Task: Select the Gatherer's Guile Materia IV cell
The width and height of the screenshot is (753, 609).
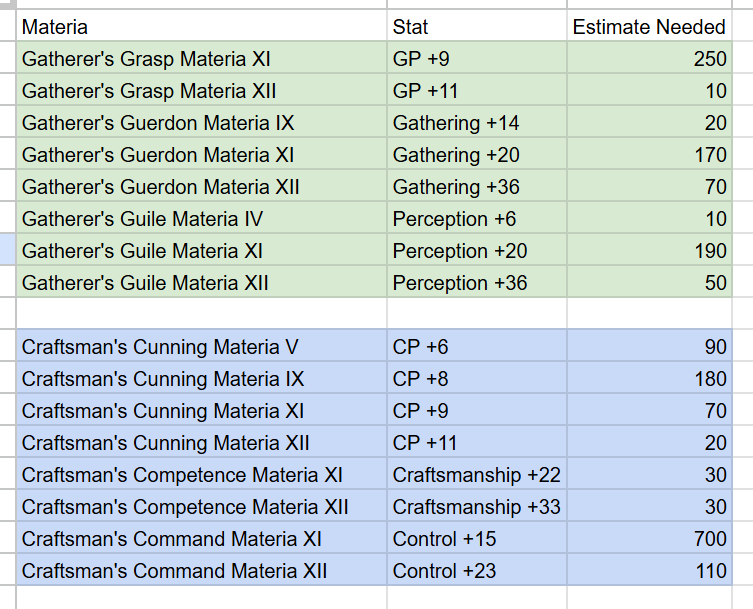Action: pyautogui.click(x=202, y=218)
